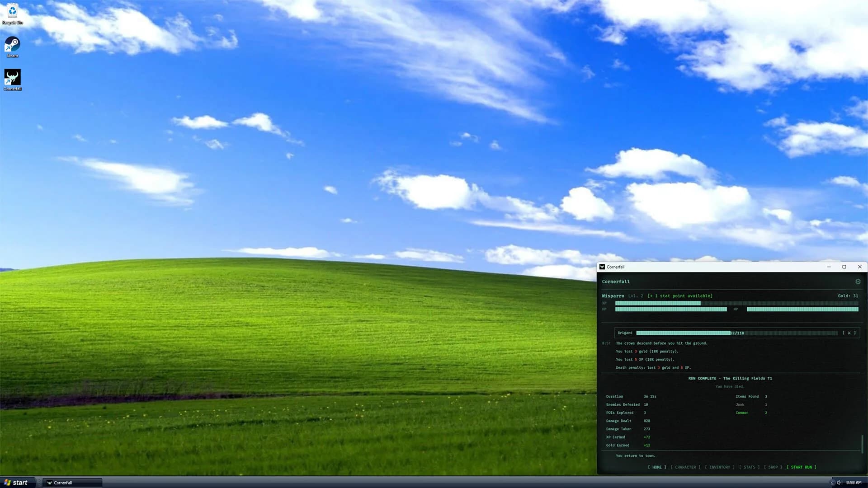Click the Cornerfall window title bar icon
This screenshot has width=868, height=488.
602,267
